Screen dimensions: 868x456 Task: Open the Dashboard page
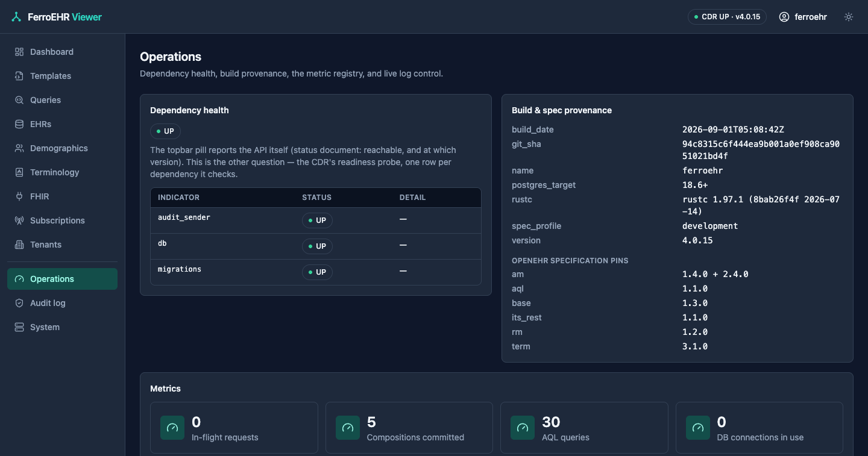click(x=62, y=52)
